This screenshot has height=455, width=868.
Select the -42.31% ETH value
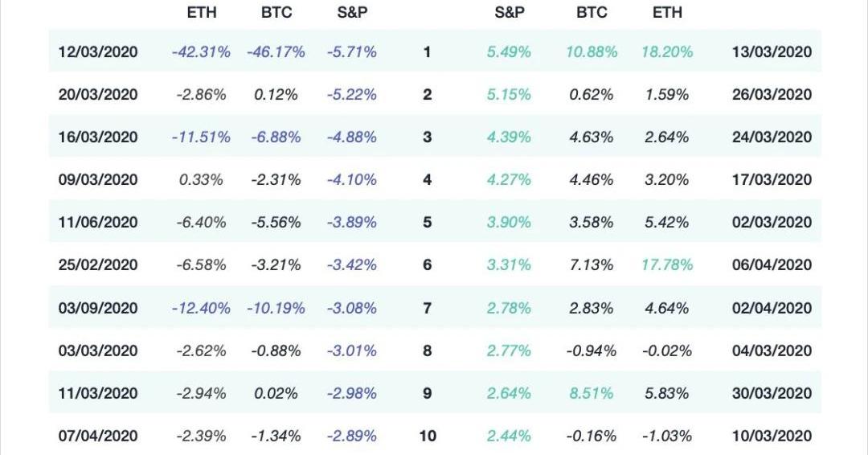tap(201, 52)
